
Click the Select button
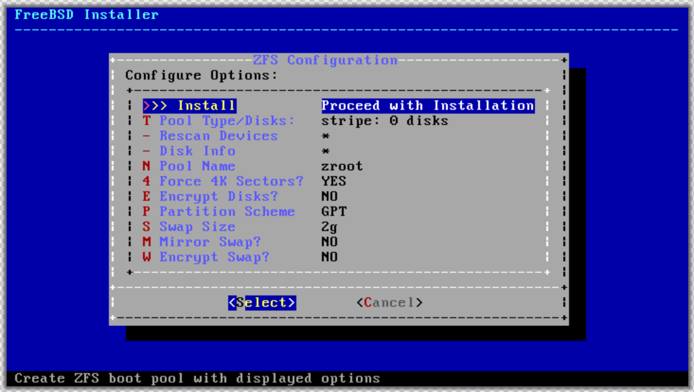(x=262, y=302)
